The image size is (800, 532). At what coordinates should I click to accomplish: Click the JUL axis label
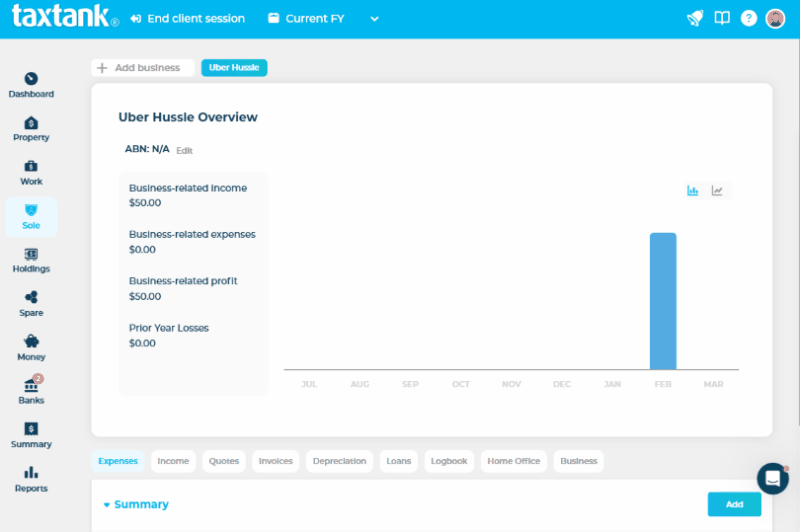click(309, 384)
